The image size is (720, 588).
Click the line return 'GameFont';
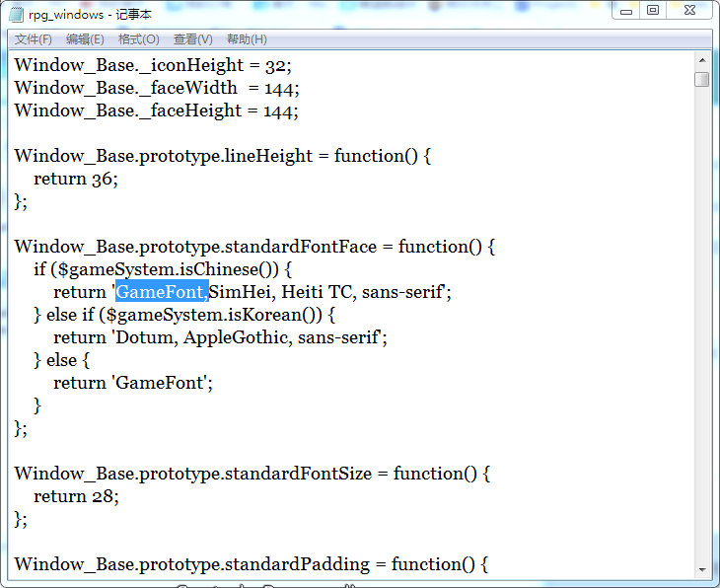(133, 383)
